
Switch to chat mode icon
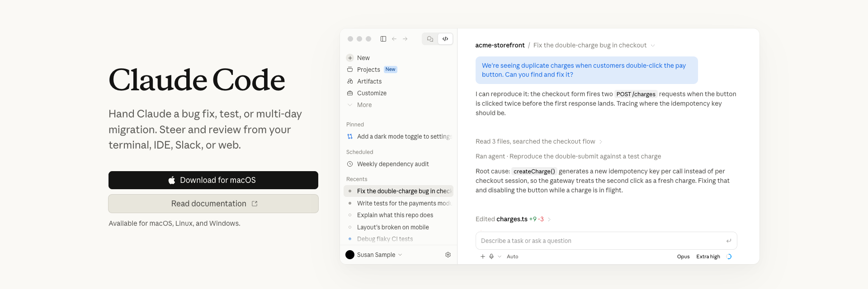point(430,39)
